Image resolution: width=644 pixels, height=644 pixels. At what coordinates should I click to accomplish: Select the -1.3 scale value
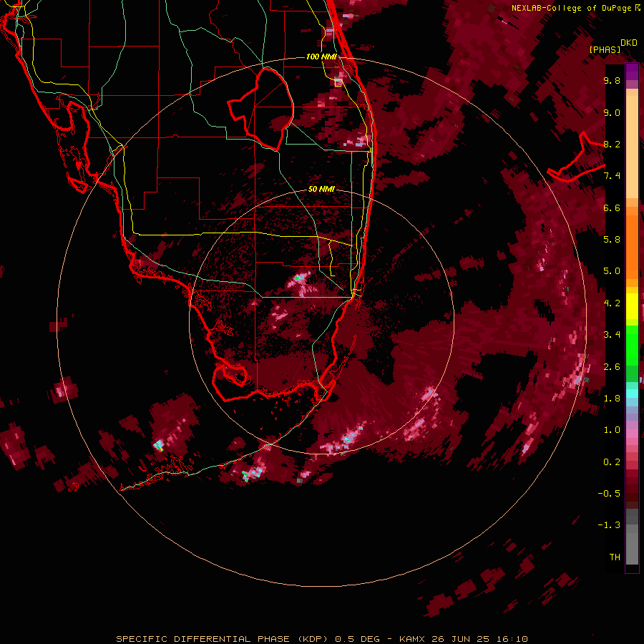coord(609,525)
